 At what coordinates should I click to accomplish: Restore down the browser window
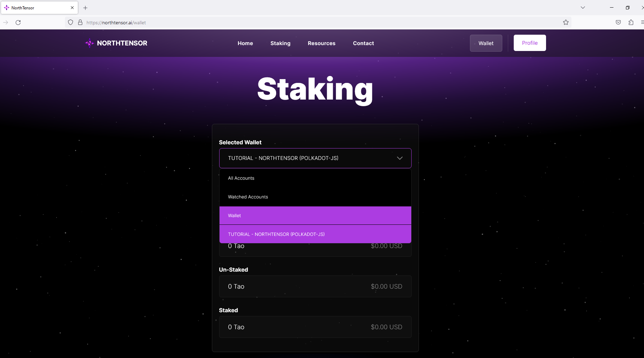pos(628,8)
